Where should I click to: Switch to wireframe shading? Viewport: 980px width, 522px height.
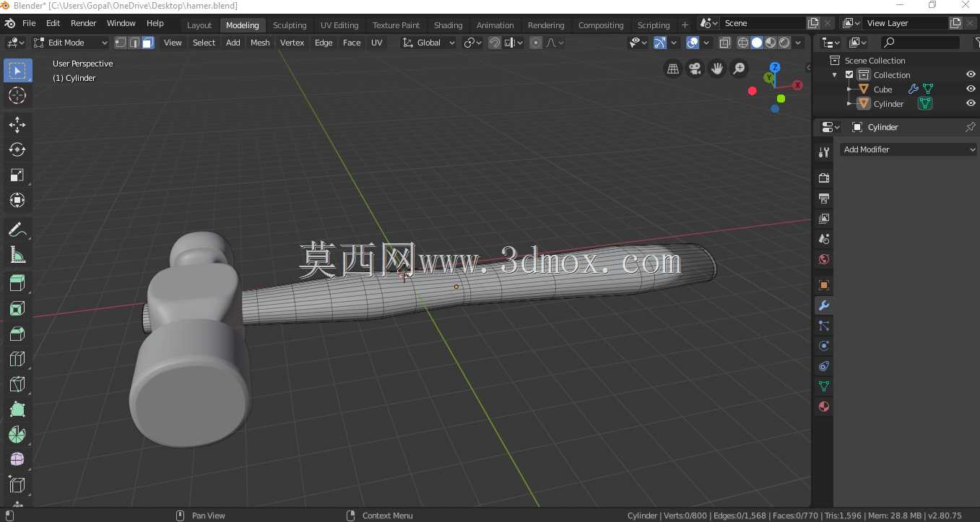click(x=742, y=43)
